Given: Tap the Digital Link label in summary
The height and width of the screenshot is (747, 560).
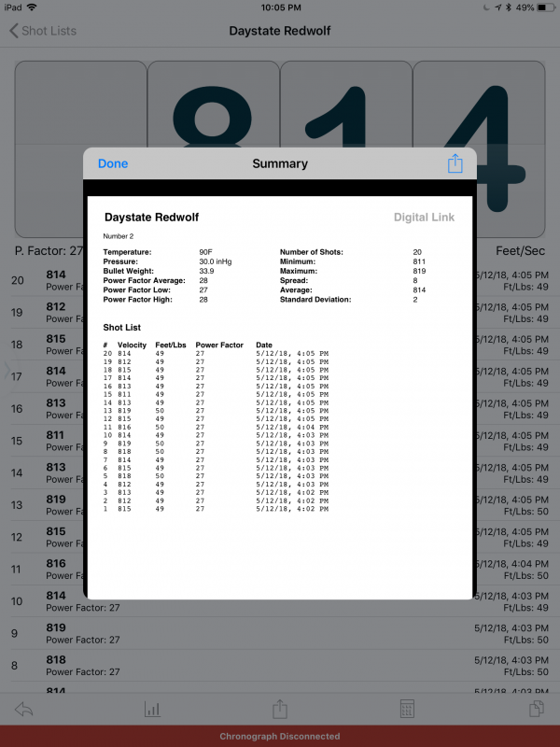Looking at the screenshot, I should click(424, 218).
